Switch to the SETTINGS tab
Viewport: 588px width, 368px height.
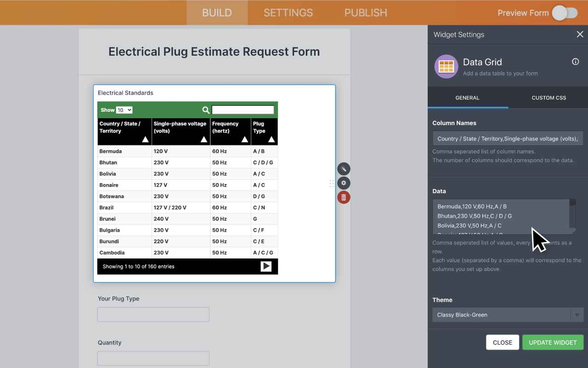(x=288, y=12)
